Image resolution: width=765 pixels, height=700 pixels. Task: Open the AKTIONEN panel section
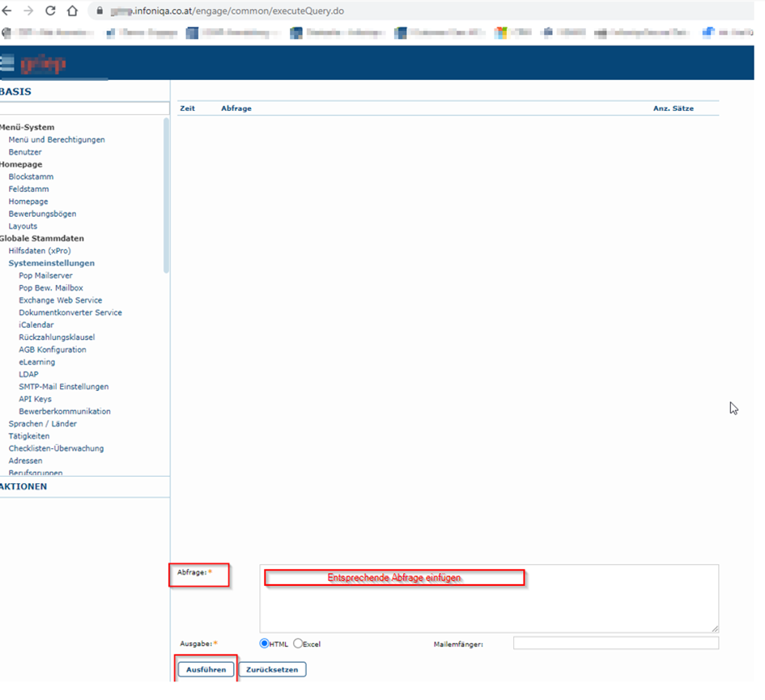tap(24, 487)
